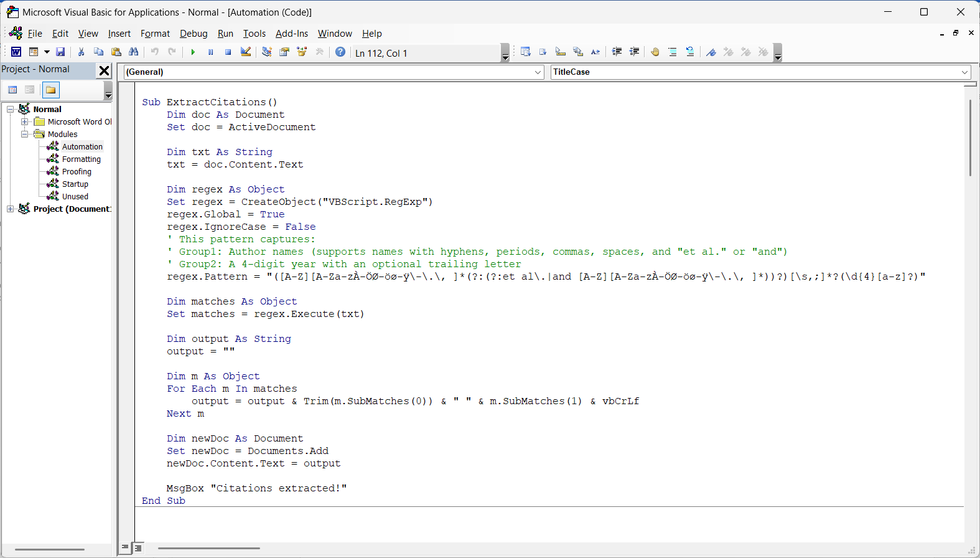Run the macro with the green play icon
This screenshot has height=558, width=980.
193,52
